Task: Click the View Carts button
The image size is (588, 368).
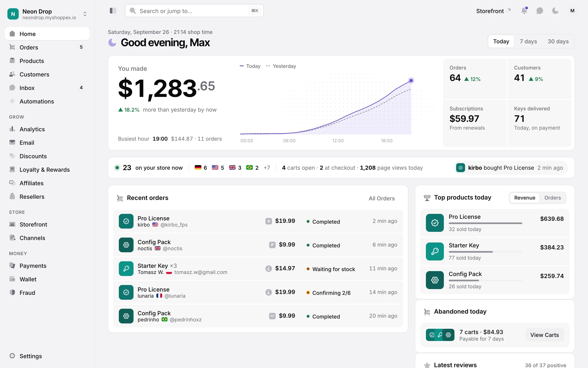Action: tap(545, 335)
